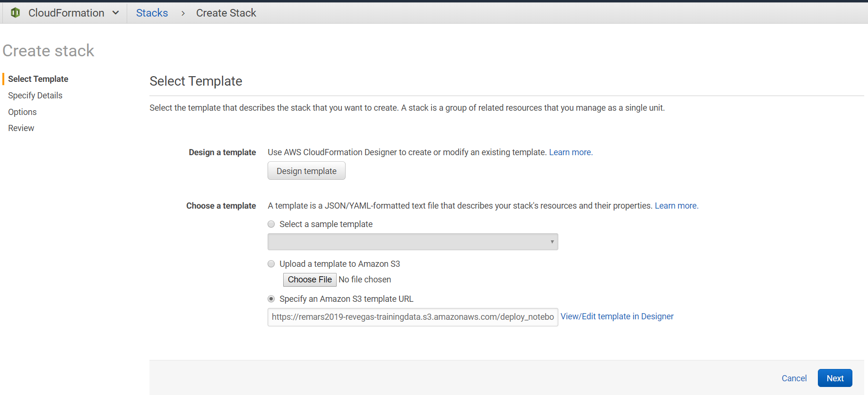Go to Stacks breadcrumb link
This screenshot has height=395, width=868.
click(152, 13)
